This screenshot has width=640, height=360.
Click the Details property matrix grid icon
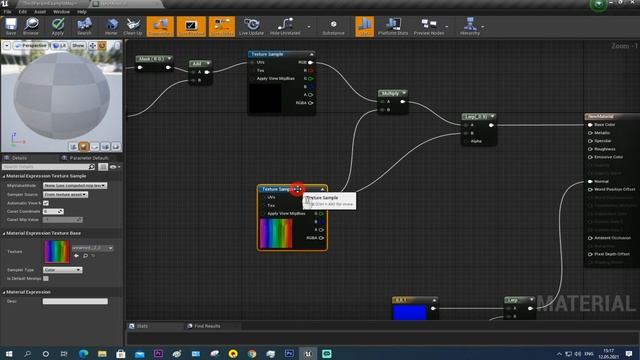(102, 167)
